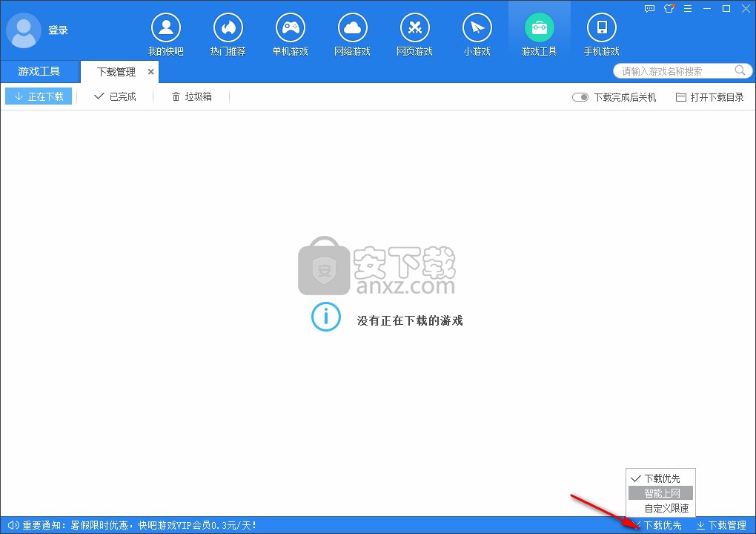Show 正在下载 list
The width and height of the screenshot is (756, 534).
pos(39,96)
